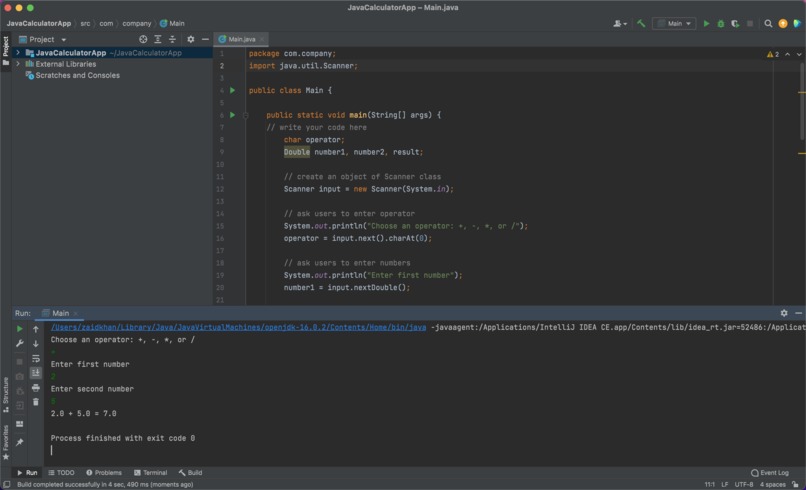The image size is (806, 490).
Task: Toggle the Structure side tool window
Action: (x=6, y=395)
